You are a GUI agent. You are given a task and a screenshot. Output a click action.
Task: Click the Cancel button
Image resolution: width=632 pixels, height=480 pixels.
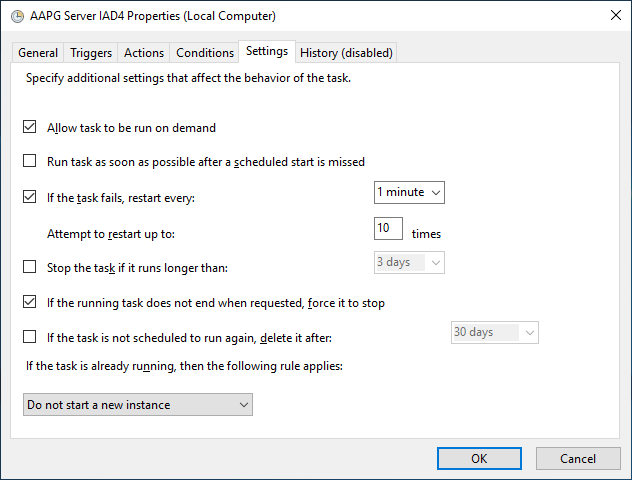point(578,459)
